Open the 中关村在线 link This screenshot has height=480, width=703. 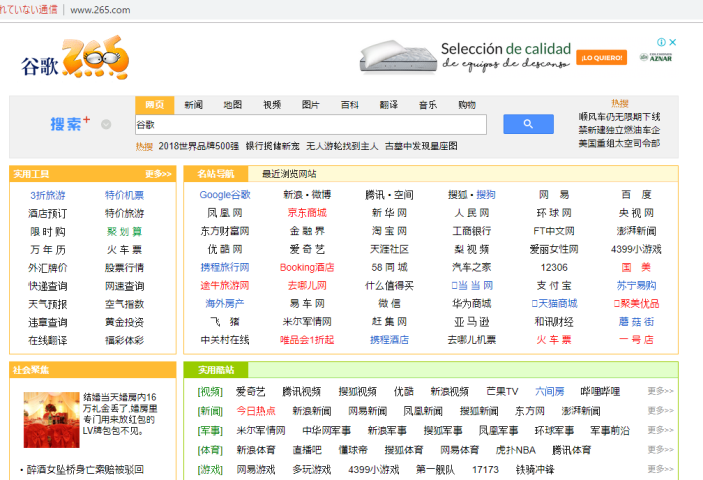225,340
